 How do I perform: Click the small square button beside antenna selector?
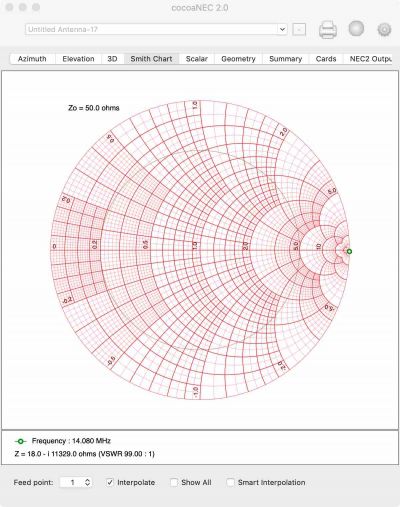(x=299, y=29)
